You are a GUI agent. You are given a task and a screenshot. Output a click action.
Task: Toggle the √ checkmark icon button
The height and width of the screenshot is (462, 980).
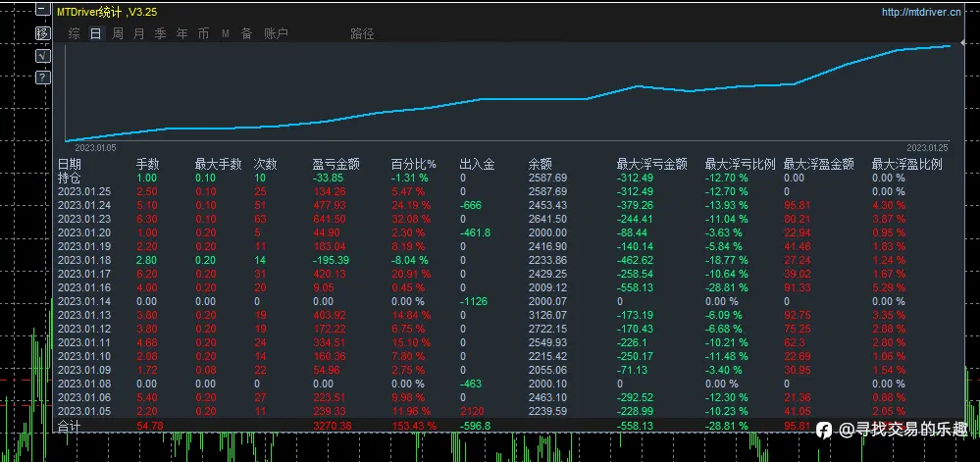(x=42, y=56)
